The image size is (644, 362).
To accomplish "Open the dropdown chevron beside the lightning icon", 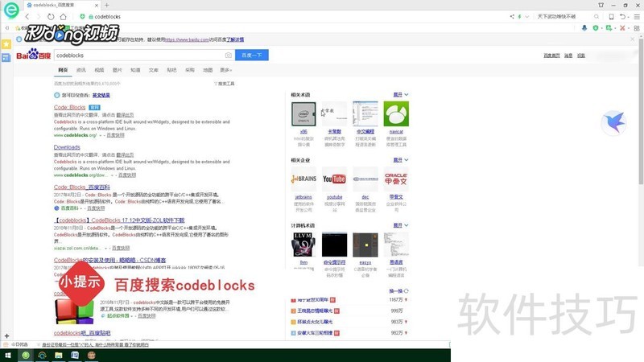I will (x=526, y=17).
